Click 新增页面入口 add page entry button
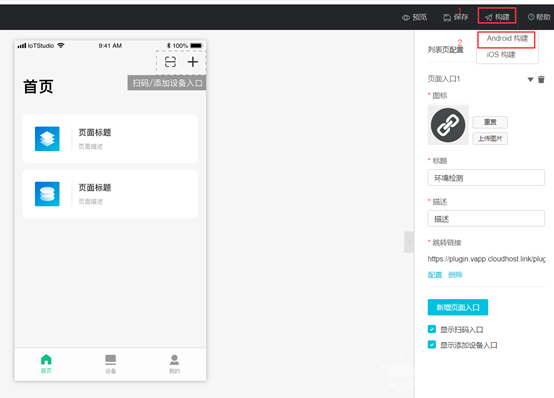 458,307
